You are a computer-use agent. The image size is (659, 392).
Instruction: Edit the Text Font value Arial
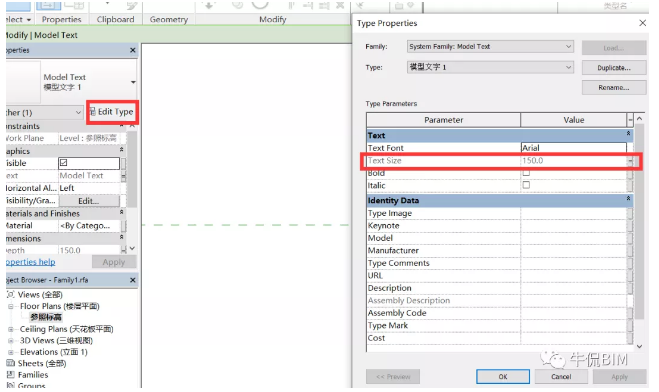[x=574, y=148]
